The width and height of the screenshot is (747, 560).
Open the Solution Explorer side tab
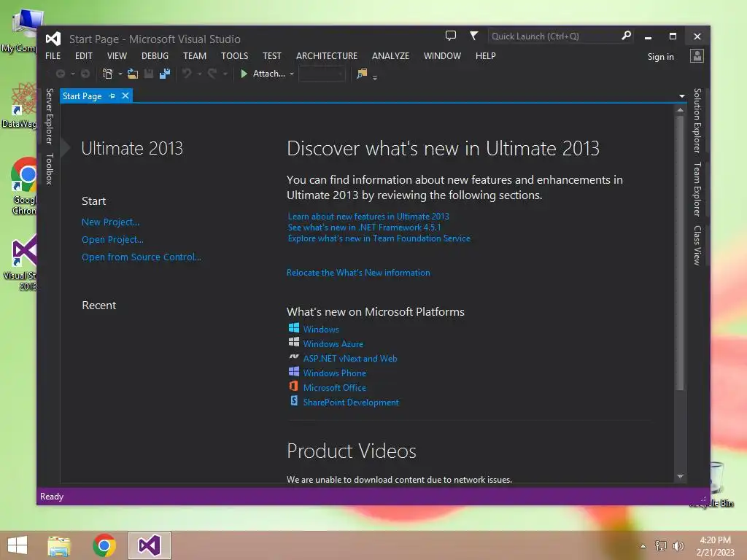tap(697, 120)
